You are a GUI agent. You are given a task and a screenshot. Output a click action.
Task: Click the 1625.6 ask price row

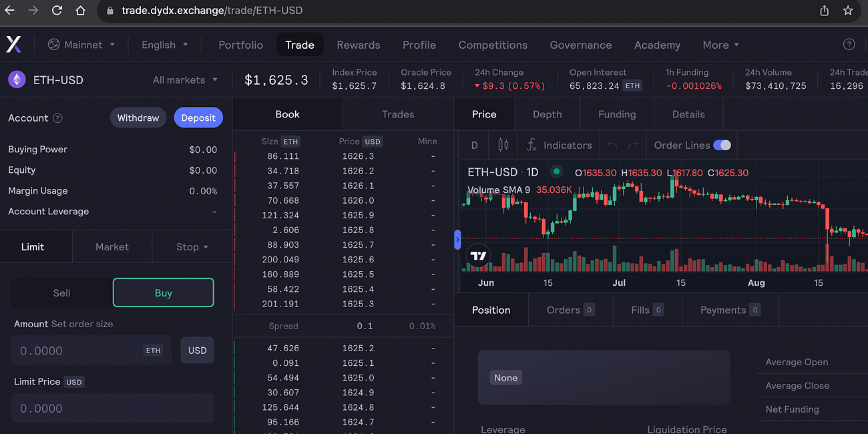click(343, 260)
